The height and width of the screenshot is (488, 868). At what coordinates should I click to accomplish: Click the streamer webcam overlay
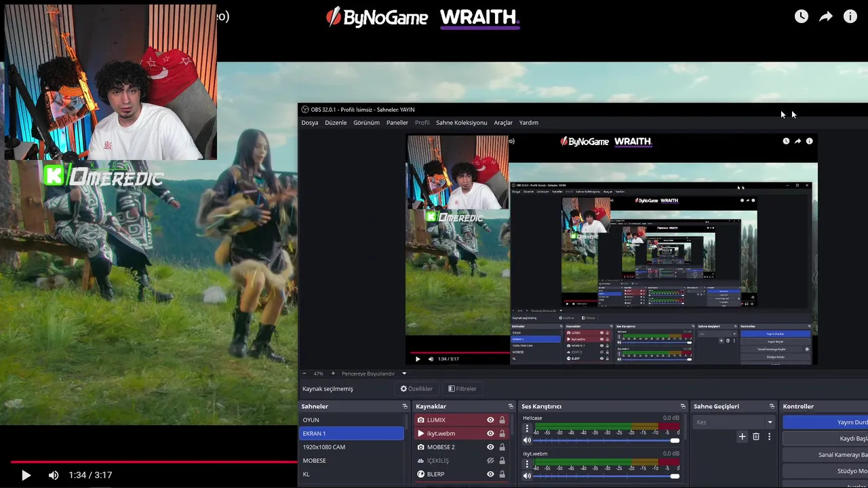pyautogui.click(x=111, y=82)
